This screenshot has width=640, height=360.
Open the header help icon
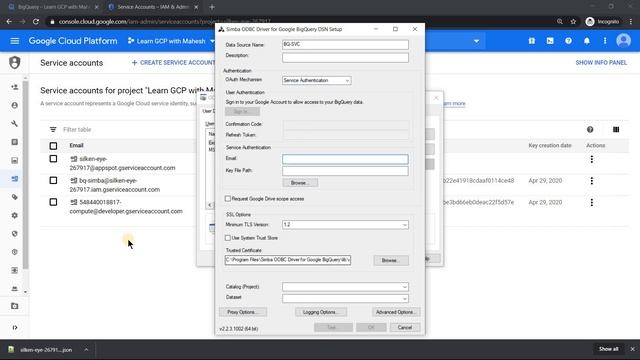(x=568, y=41)
